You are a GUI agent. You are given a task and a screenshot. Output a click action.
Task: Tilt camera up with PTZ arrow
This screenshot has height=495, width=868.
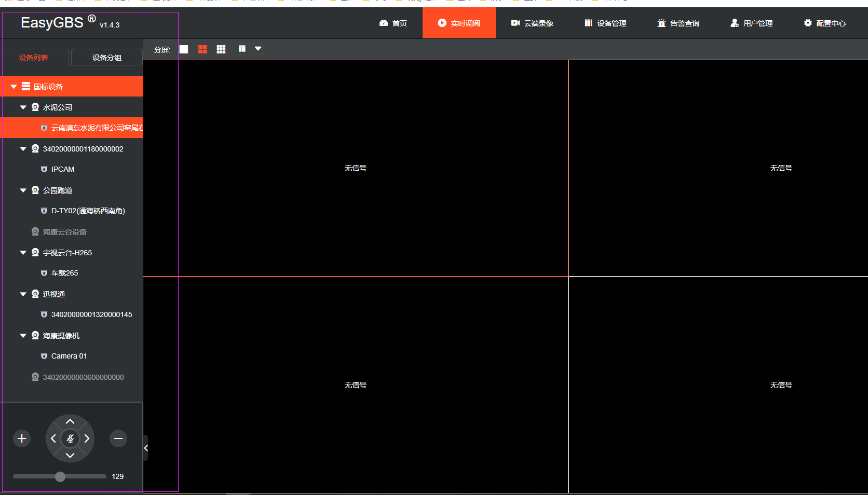pos(70,422)
